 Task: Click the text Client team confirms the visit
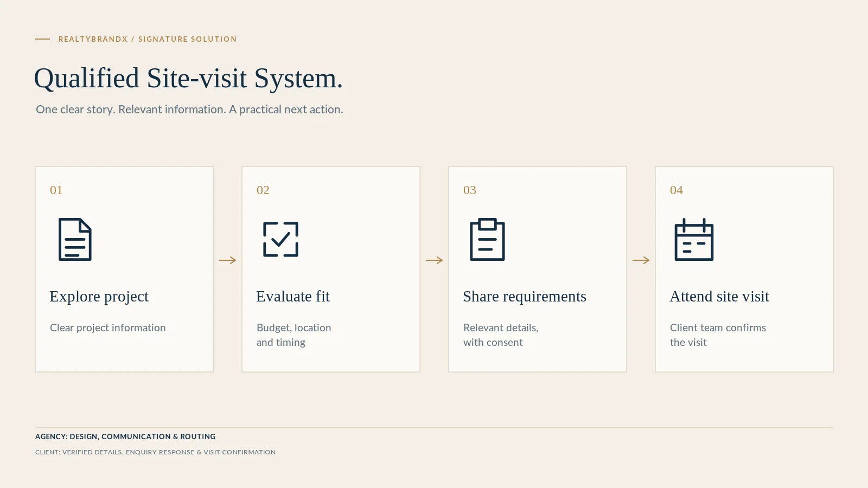click(718, 335)
